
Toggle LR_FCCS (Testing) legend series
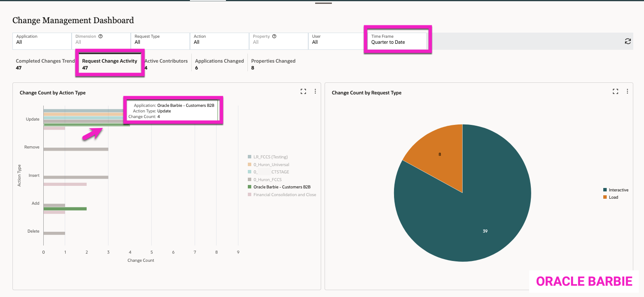[270, 157]
